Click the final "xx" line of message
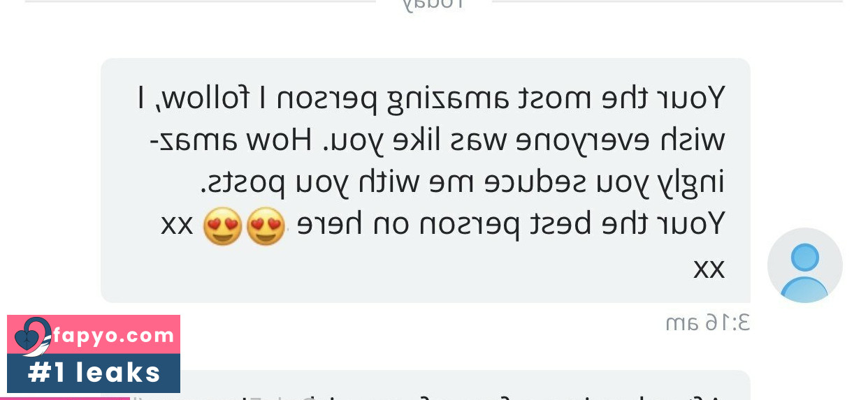The width and height of the screenshot is (868, 400). click(x=709, y=267)
